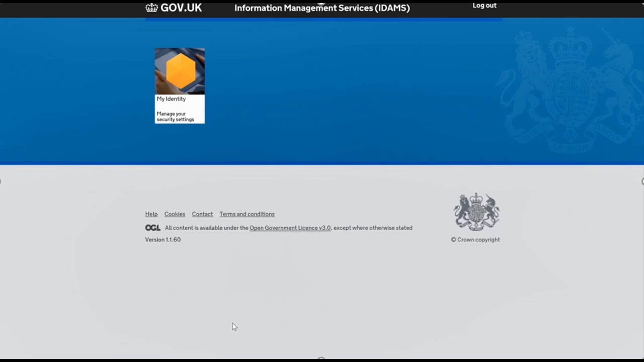Open the Cookies footer link
Image resolution: width=644 pixels, height=362 pixels.
pos(175,214)
